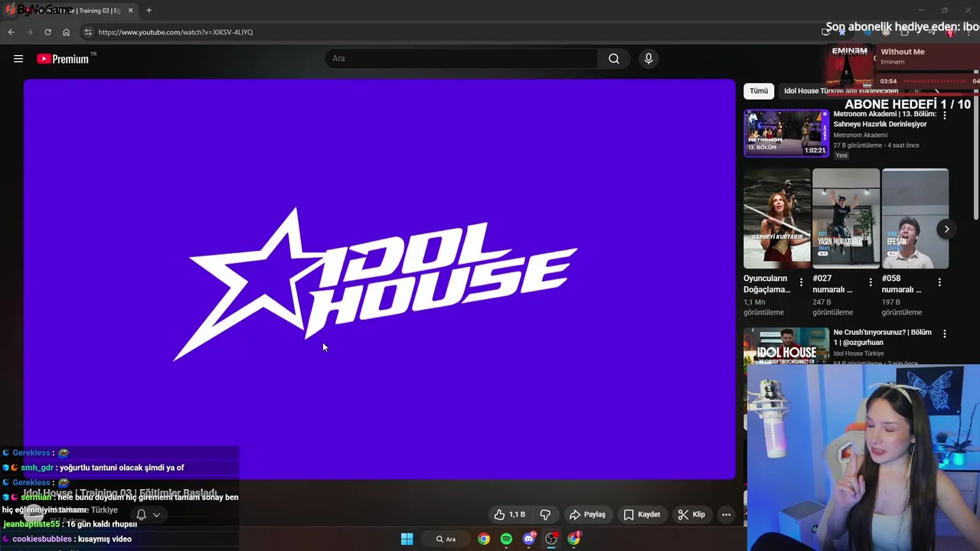Open Windows Start menu
980x551 pixels.
(407, 539)
